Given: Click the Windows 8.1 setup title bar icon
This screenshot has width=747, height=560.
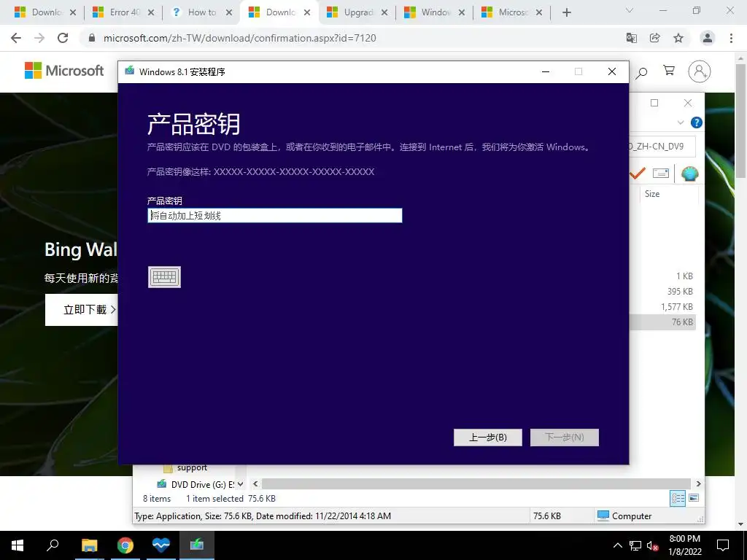Looking at the screenshot, I should click(x=130, y=71).
